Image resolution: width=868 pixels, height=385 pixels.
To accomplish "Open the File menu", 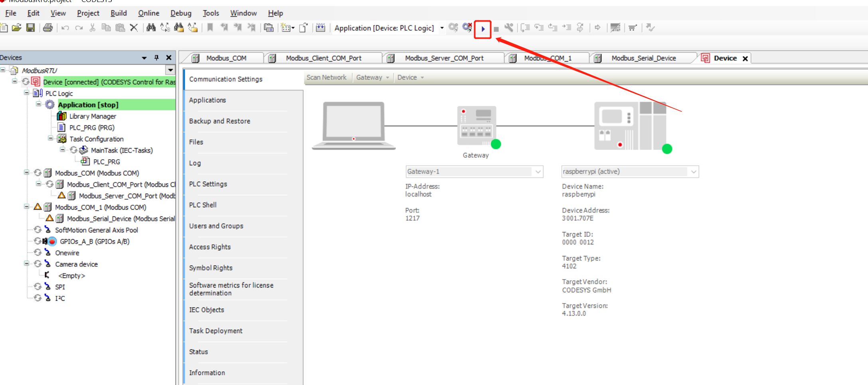I will (11, 13).
